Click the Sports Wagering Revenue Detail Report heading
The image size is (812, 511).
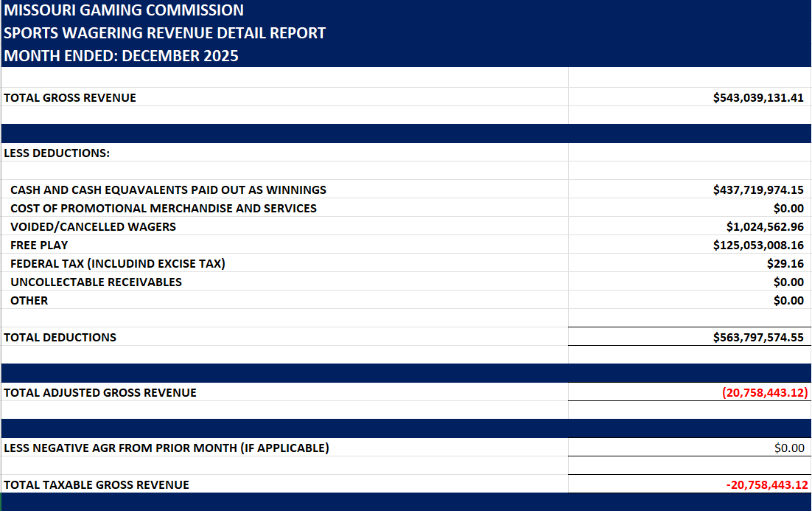(164, 33)
